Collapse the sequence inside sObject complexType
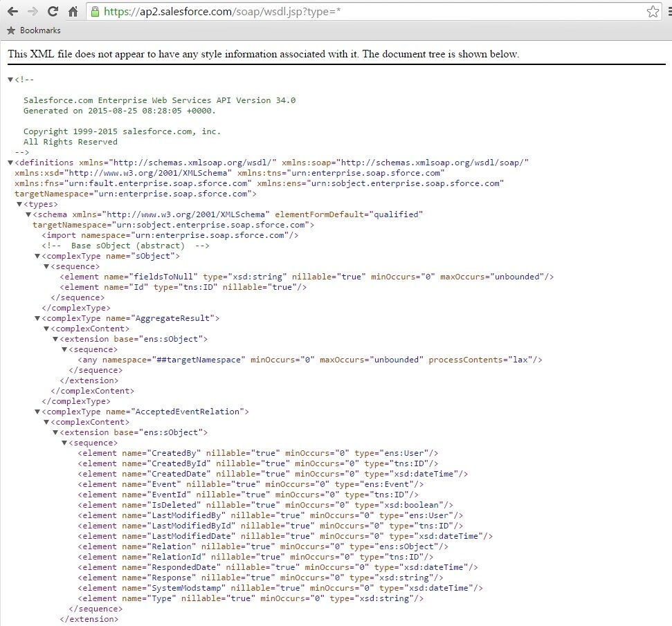Screen dimensions: 672x626 (x=46, y=266)
